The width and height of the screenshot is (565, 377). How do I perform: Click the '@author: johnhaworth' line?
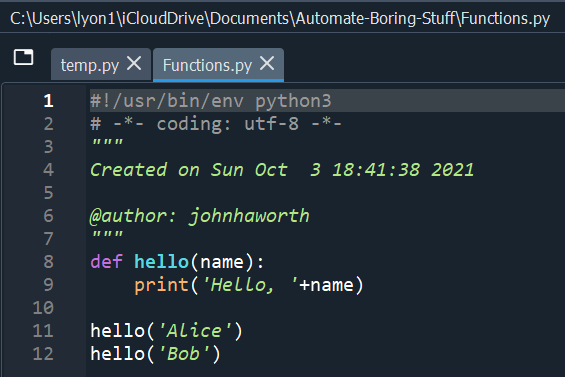pyautogui.click(x=200, y=216)
